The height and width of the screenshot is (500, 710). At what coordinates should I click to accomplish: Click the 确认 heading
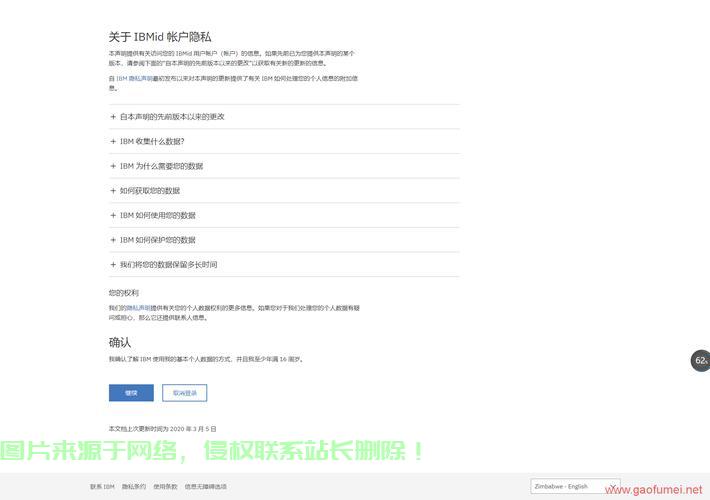coord(120,342)
